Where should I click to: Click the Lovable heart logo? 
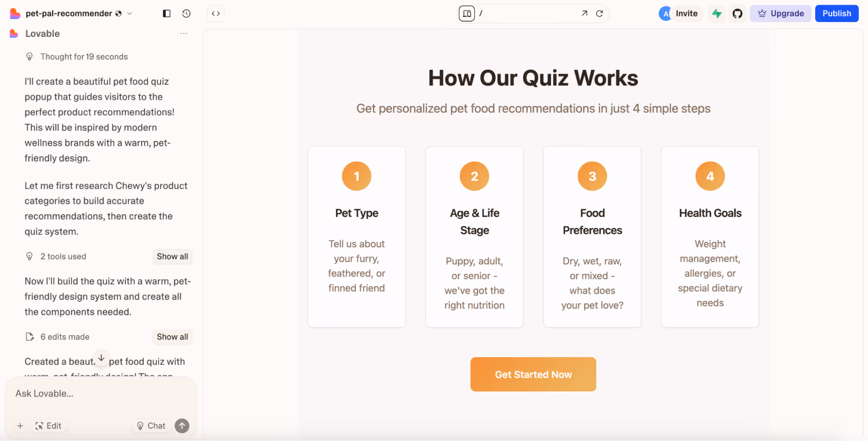tap(15, 13)
